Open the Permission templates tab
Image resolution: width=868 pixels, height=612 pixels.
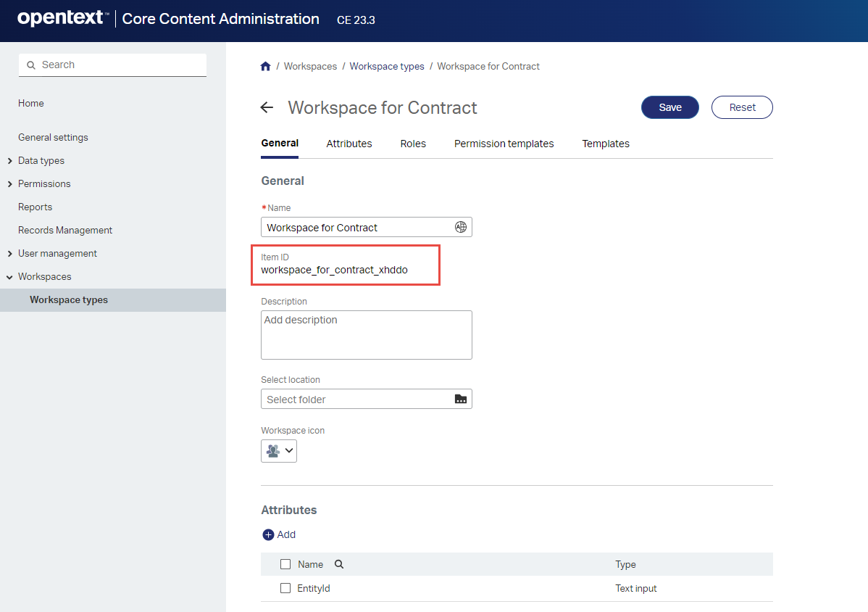504,144
